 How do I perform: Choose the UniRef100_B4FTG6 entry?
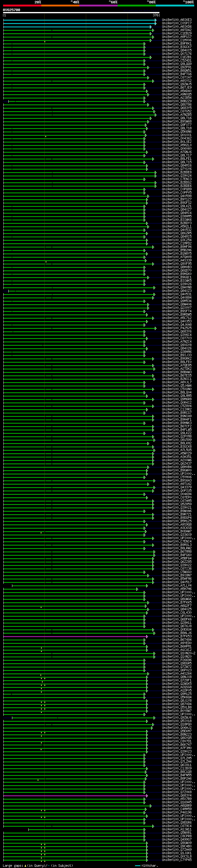177,74
